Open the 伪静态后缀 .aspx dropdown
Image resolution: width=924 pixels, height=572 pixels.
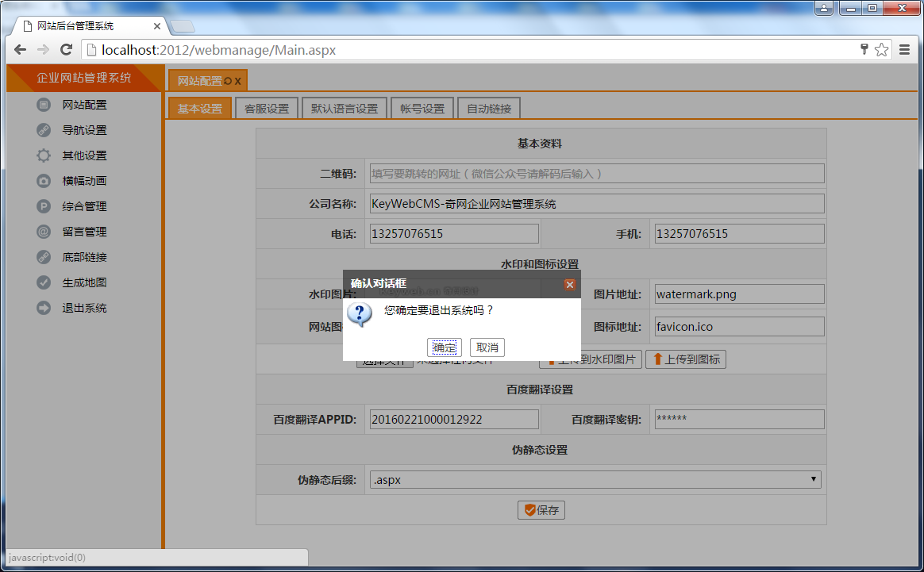pyautogui.click(x=595, y=479)
